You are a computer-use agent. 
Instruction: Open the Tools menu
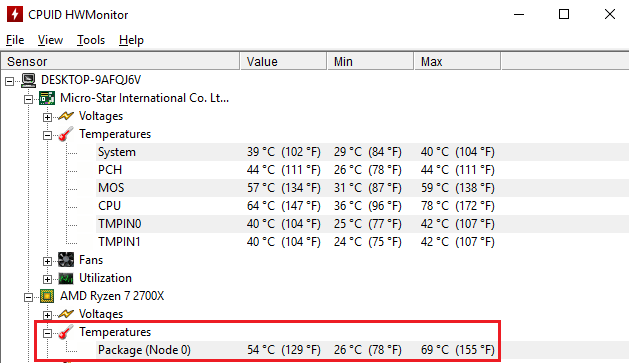tap(91, 40)
